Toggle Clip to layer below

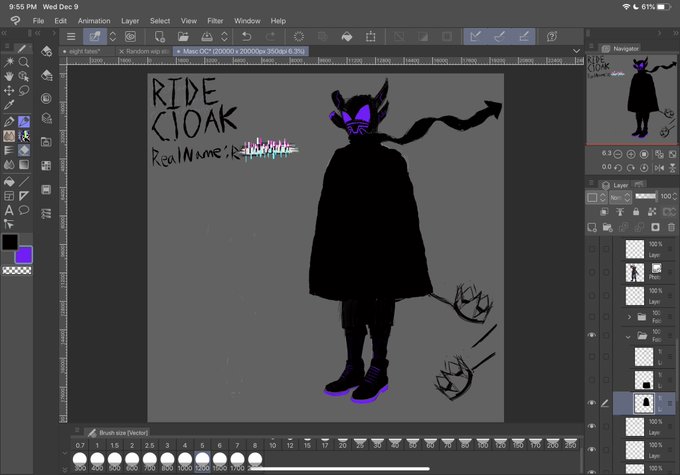pos(603,212)
